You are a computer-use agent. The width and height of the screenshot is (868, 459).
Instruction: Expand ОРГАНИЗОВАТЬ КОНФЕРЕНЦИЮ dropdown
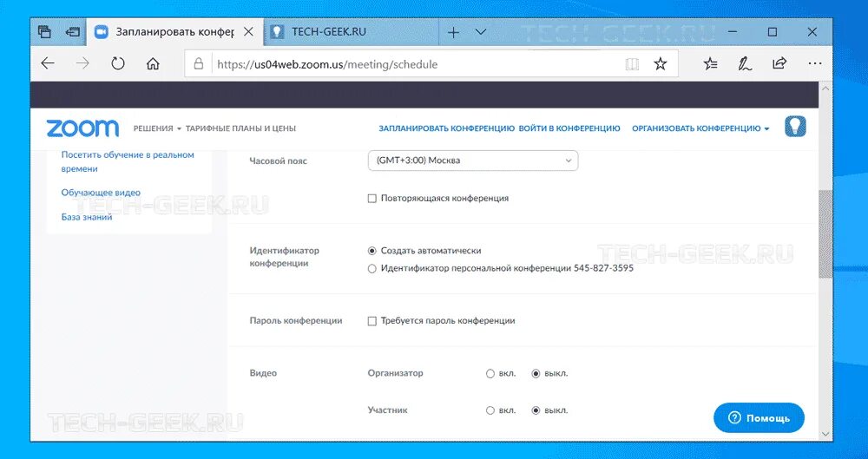(700, 128)
